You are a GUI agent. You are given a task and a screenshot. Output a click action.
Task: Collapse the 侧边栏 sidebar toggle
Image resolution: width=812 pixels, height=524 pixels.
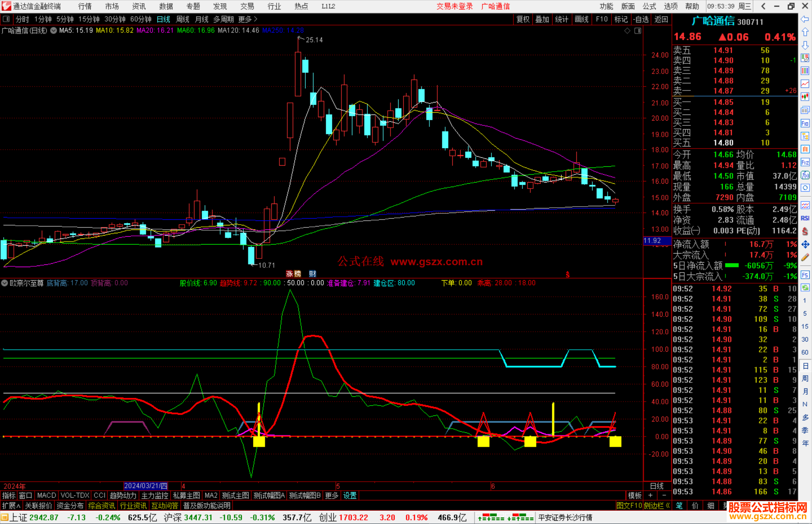click(x=657, y=506)
